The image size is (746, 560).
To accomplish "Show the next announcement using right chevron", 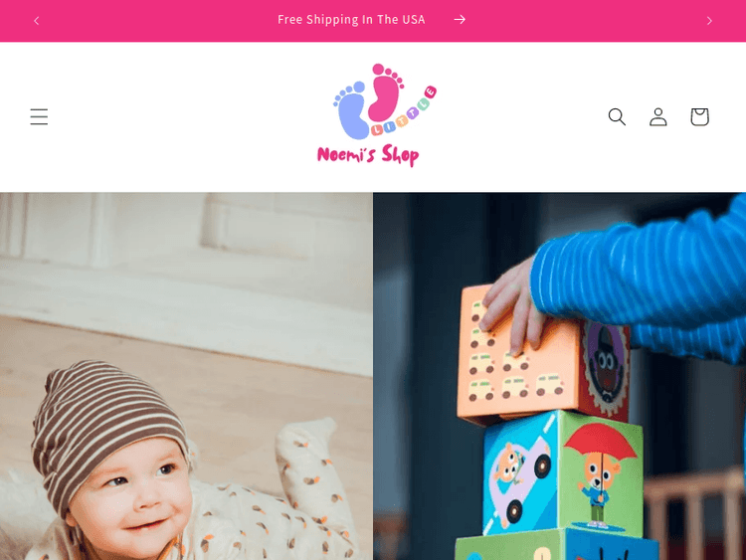I will click(x=709, y=21).
